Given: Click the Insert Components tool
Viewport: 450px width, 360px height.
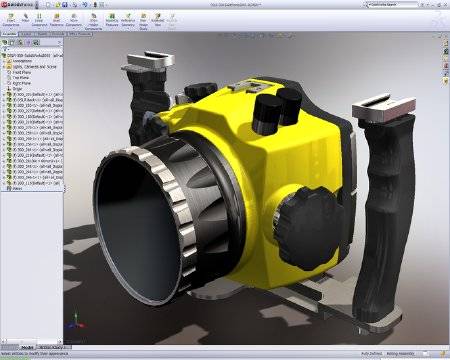Looking at the screenshot, I should click(x=11, y=19).
